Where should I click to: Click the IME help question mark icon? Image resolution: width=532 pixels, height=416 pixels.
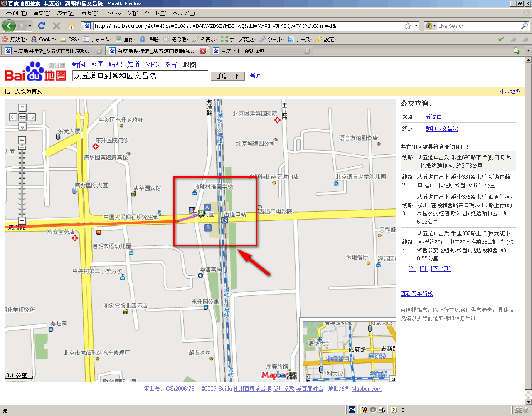click(x=394, y=410)
